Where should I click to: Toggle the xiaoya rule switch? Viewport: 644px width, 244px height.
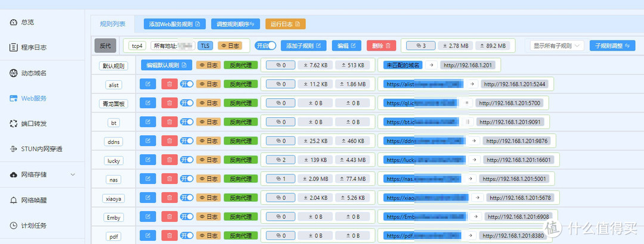click(187, 198)
